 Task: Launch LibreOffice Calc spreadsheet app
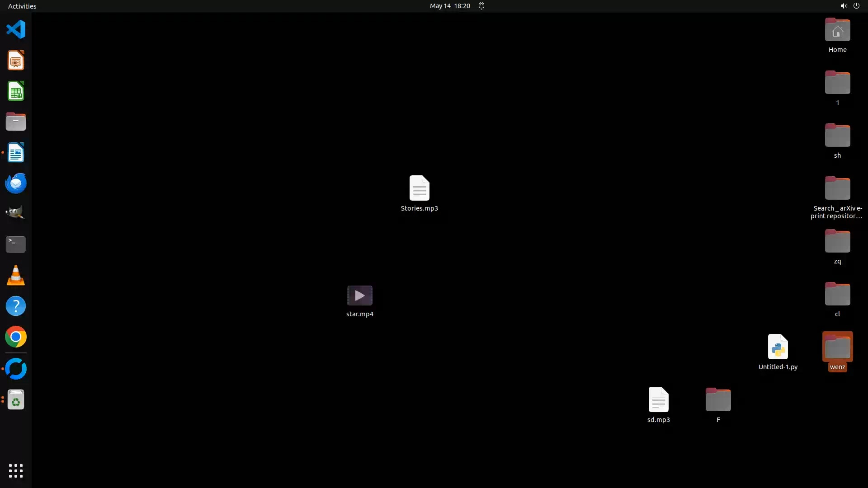tap(16, 91)
